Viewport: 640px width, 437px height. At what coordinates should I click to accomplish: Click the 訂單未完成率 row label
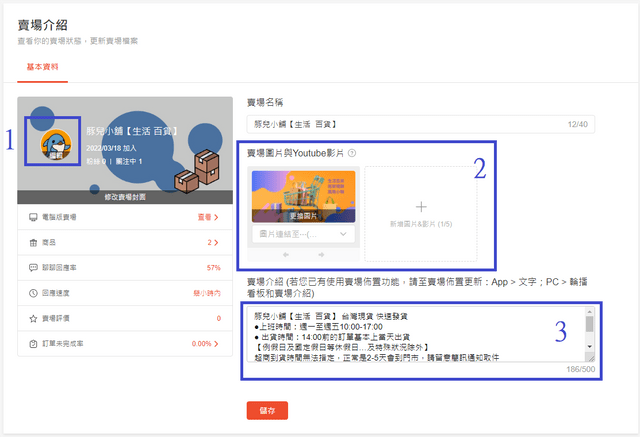click(x=63, y=344)
